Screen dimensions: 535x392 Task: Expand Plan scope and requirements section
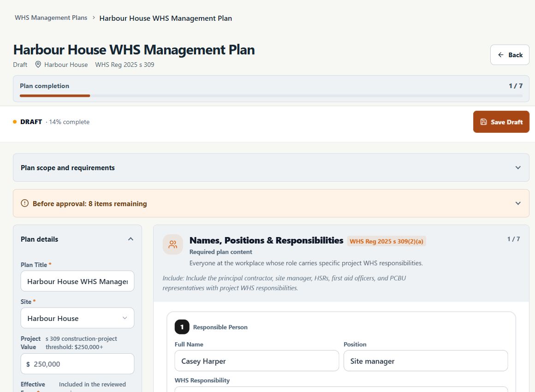pos(271,167)
